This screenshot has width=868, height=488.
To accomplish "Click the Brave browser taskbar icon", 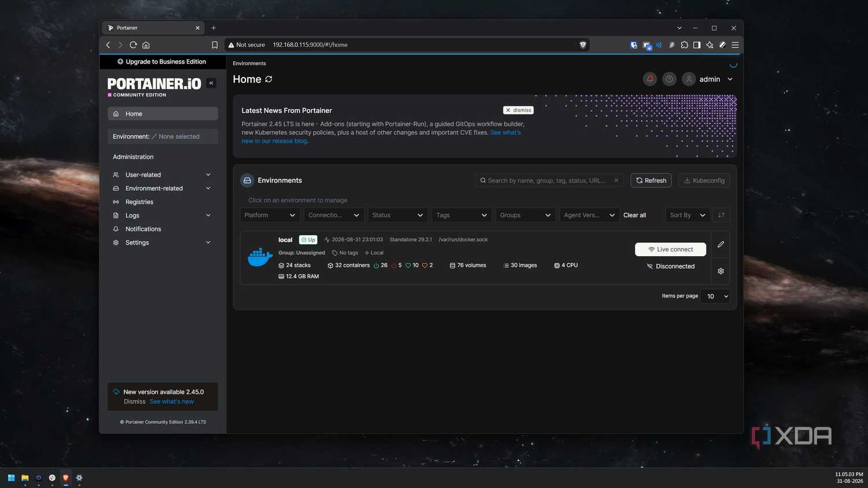I will point(65,478).
